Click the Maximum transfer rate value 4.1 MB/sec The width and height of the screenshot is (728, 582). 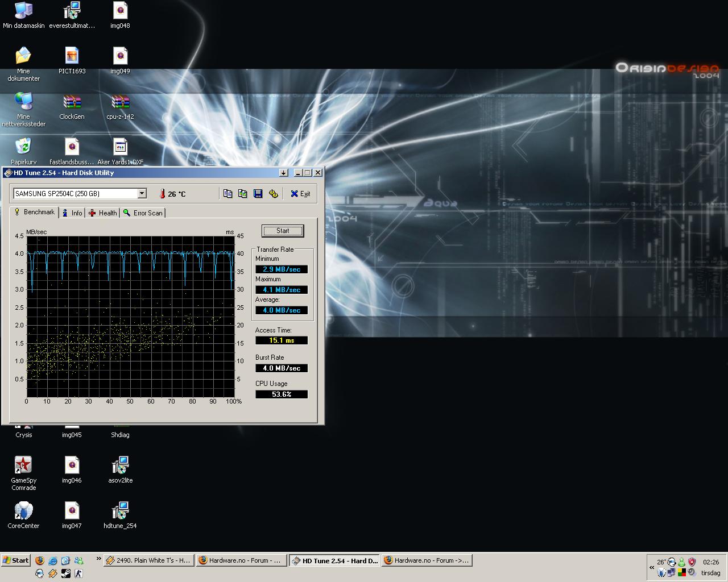(x=282, y=290)
